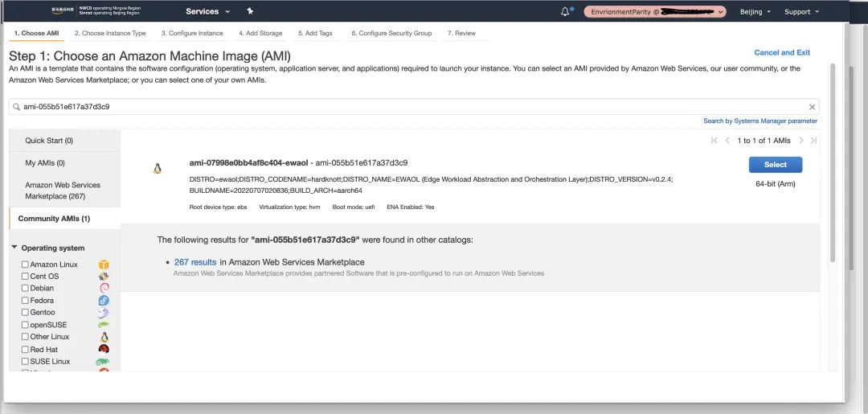The height and width of the screenshot is (414, 868).
Task: Open the Support dropdown
Action: [x=801, y=11]
